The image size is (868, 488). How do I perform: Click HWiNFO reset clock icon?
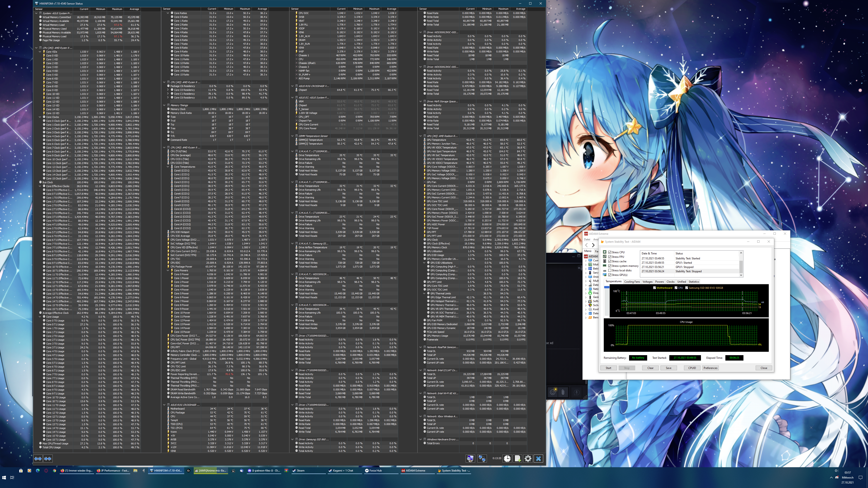click(507, 458)
